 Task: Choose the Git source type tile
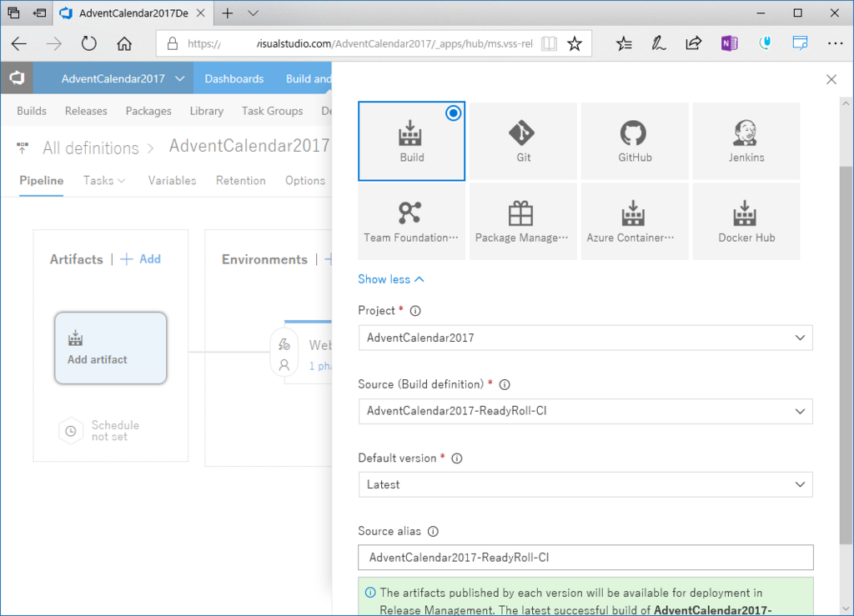click(523, 141)
